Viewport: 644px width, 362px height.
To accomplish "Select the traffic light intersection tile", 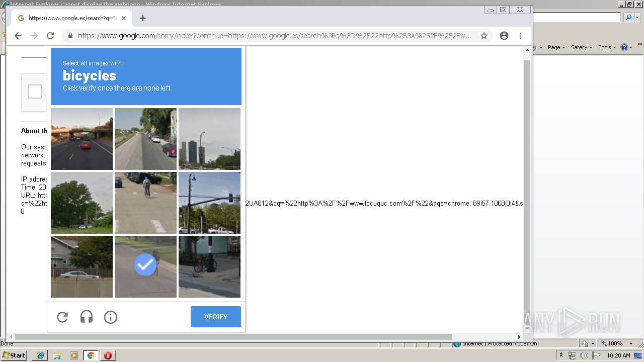I will [209, 203].
